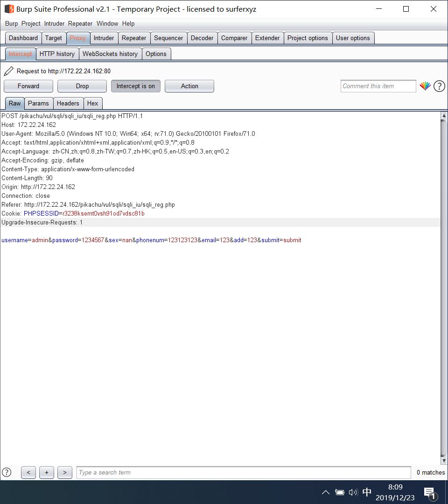
Task: Switch to the Intruder tab
Action: coord(104,38)
